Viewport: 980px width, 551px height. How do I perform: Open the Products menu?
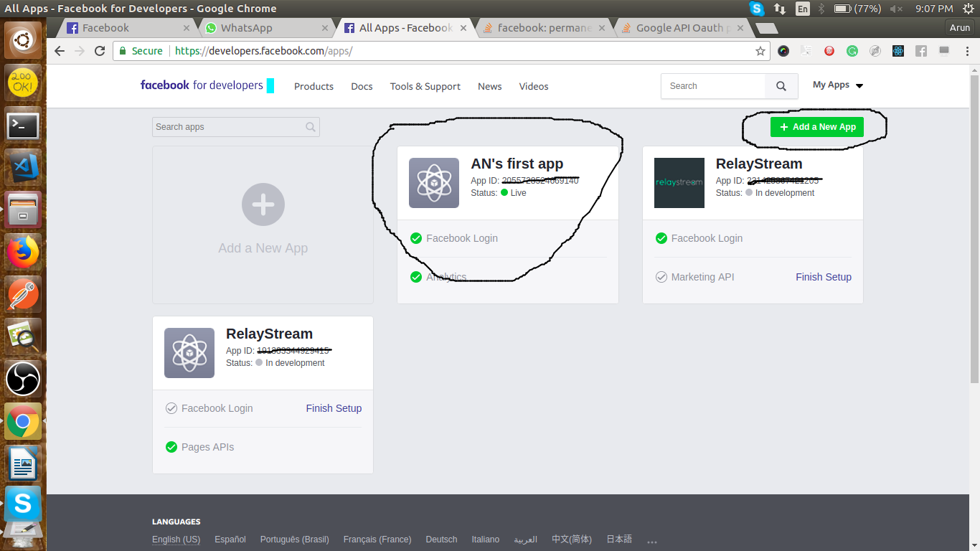[314, 86]
